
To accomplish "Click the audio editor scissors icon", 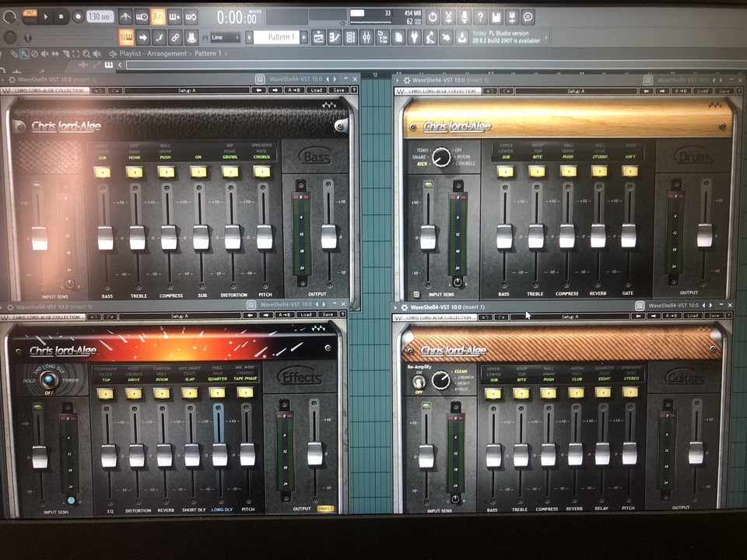I will click(448, 17).
